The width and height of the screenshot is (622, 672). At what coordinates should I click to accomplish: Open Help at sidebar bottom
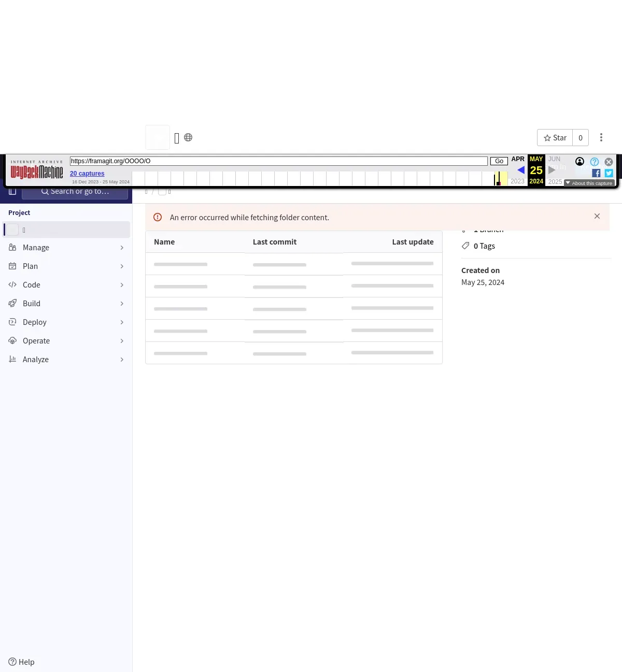[x=21, y=662]
